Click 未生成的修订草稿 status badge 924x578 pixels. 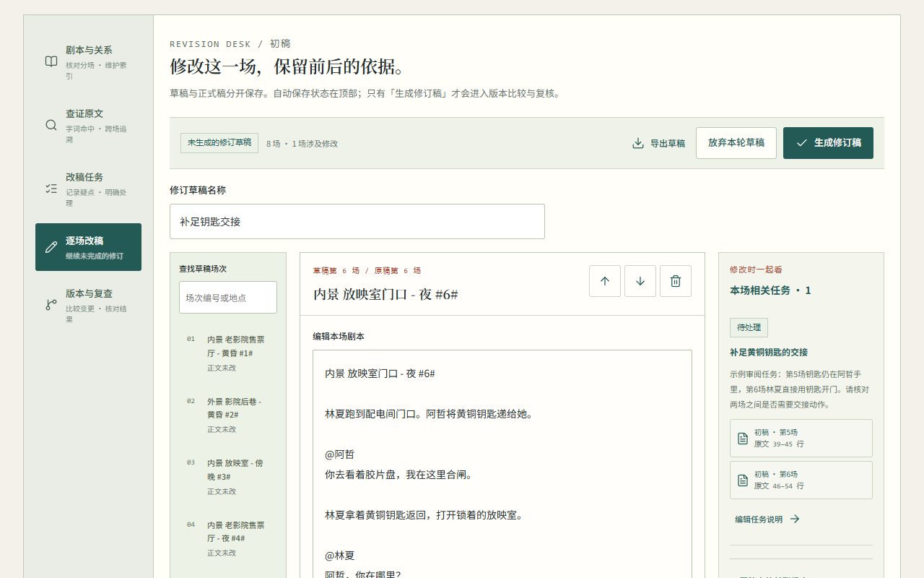(219, 143)
